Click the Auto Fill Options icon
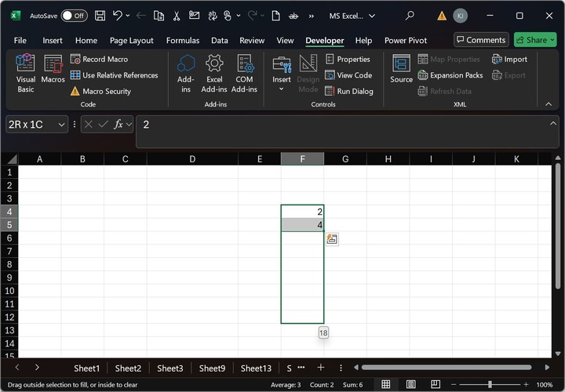The width and height of the screenshot is (565, 392). click(x=332, y=239)
